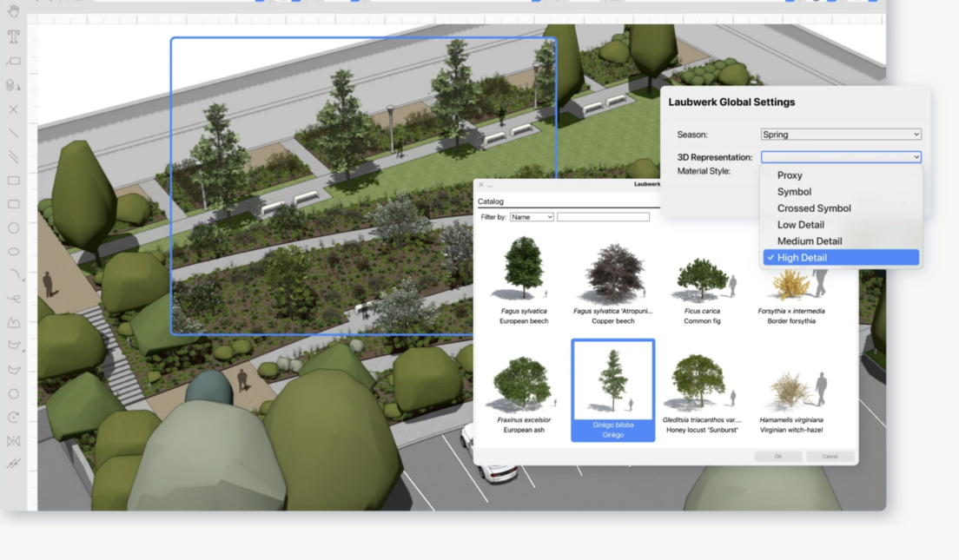Select the Line tool
The height and width of the screenshot is (560, 959).
click(13, 133)
